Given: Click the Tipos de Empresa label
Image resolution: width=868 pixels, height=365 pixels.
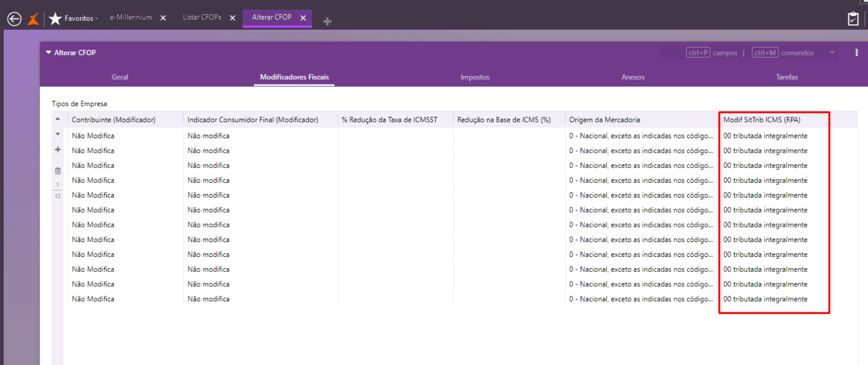Looking at the screenshot, I should [x=79, y=103].
